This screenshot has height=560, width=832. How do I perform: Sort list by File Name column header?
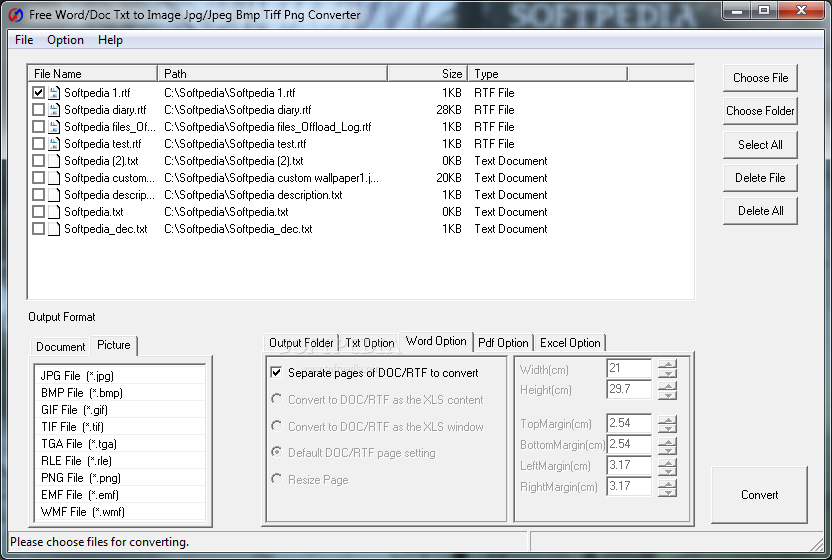[93, 74]
